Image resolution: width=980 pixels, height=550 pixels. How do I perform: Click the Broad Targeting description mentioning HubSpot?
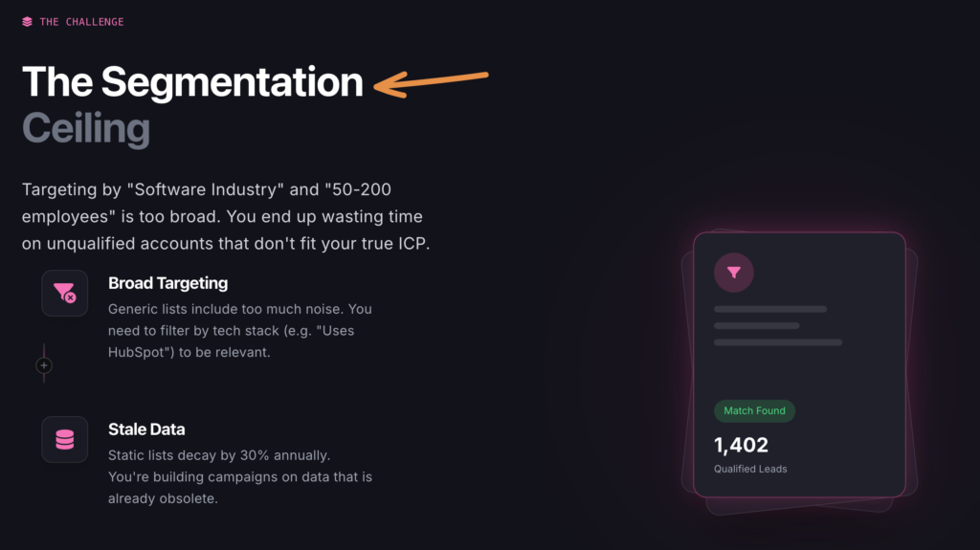pos(239,330)
